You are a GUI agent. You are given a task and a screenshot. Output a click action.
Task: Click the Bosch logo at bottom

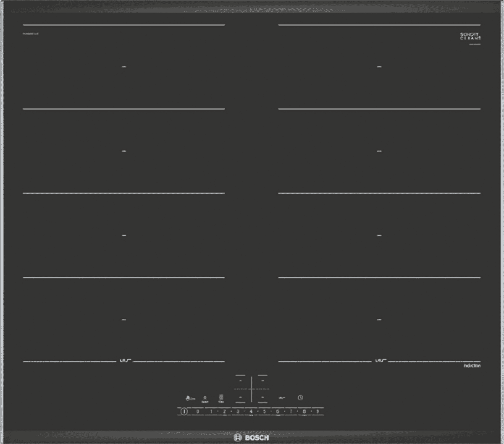(x=251, y=437)
